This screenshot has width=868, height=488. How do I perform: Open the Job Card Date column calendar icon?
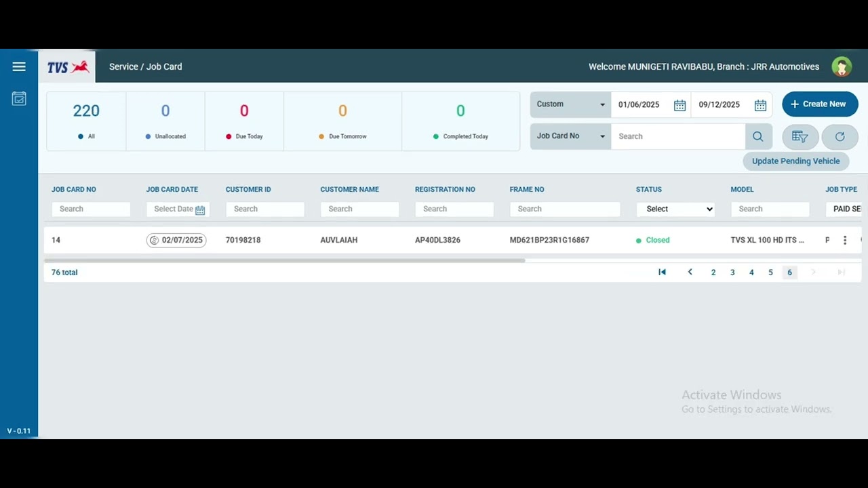[x=200, y=210]
